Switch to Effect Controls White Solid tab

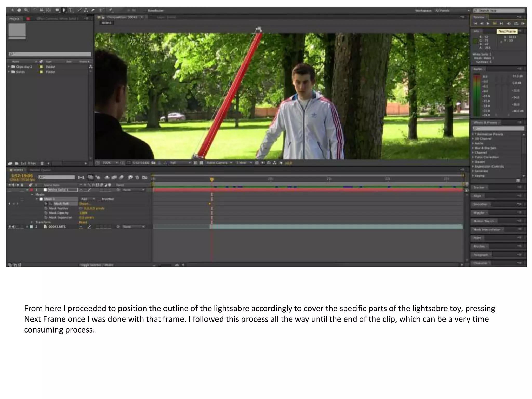point(57,19)
